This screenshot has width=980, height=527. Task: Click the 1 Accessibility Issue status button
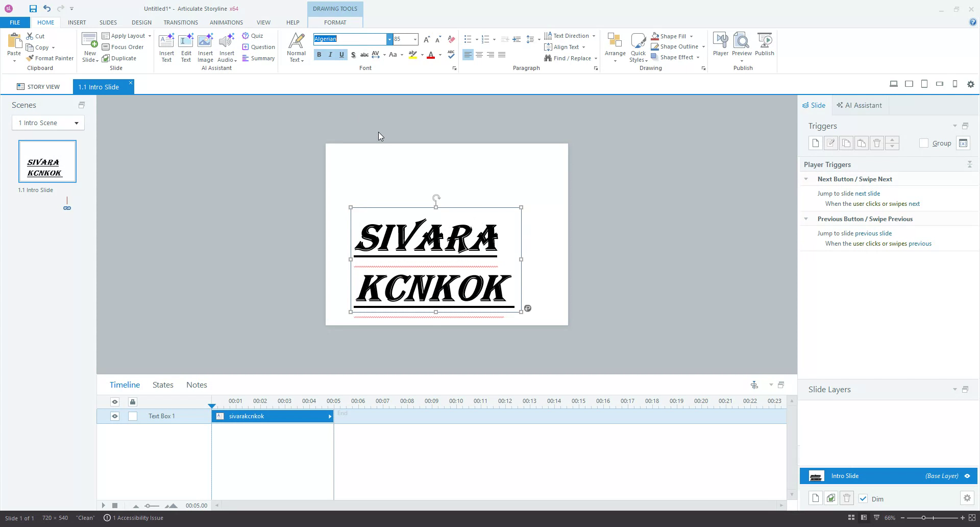pos(133,518)
